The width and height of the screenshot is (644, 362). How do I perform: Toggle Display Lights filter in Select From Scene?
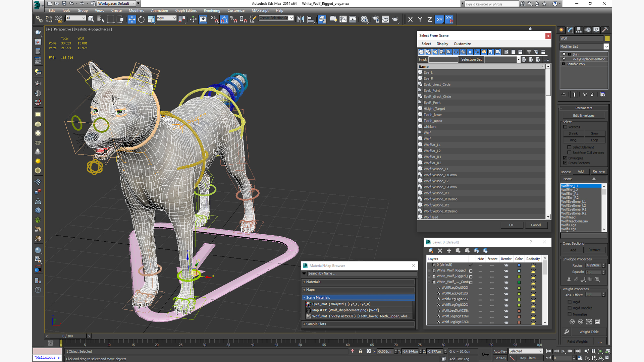(x=435, y=52)
